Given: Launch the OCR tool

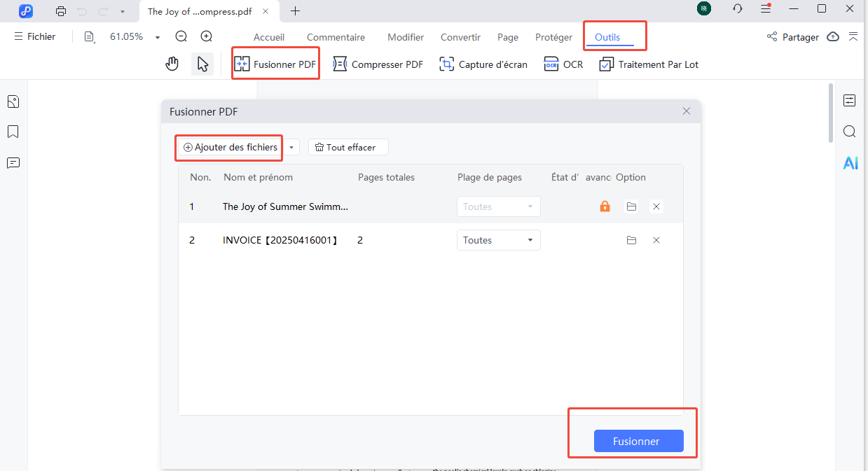Looking at the screenshot, I should point(563,64).
